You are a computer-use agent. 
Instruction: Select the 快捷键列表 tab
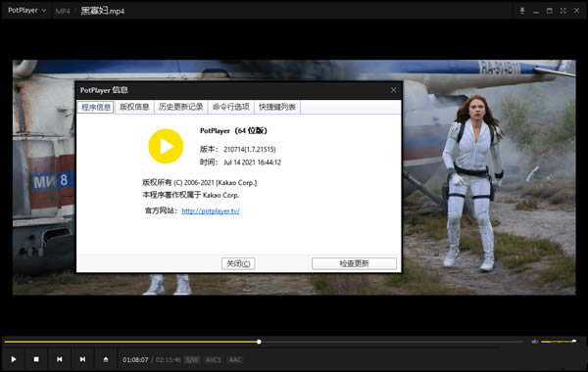tap(277, 107)
